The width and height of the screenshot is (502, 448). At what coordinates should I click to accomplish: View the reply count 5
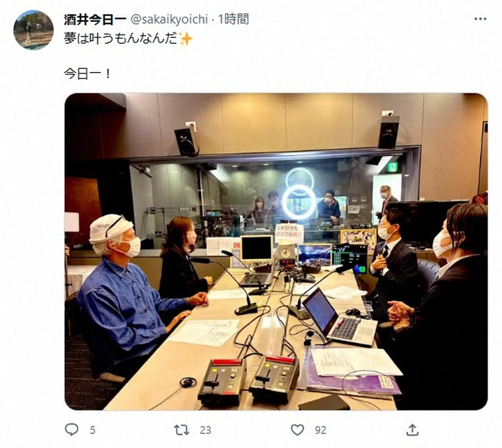coord(92,430)
